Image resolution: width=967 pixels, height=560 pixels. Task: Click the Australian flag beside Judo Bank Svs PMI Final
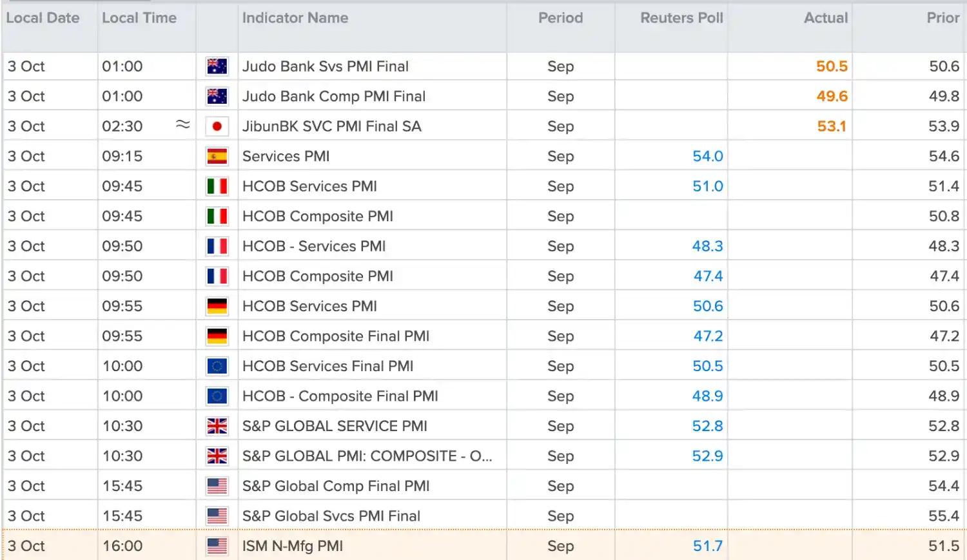click(x=217, y=66)
